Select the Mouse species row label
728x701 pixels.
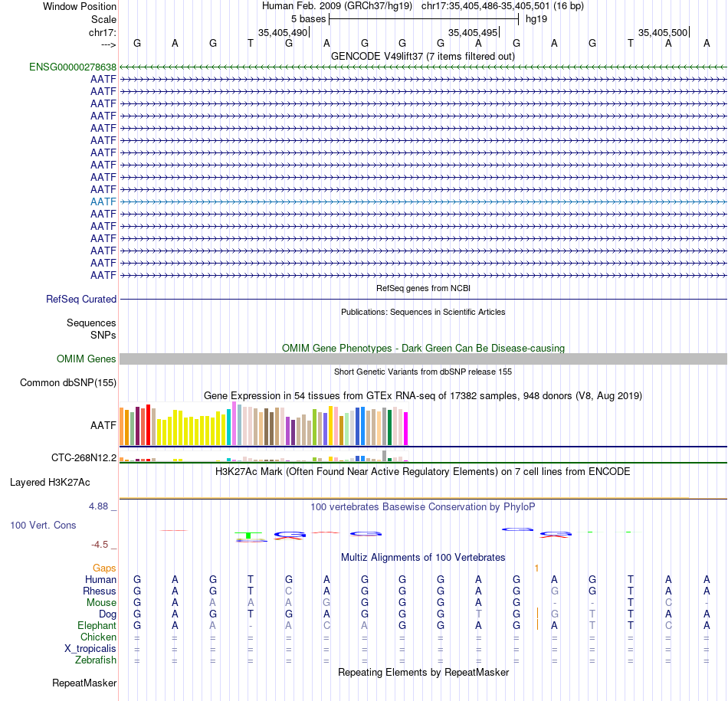(101, 602)
